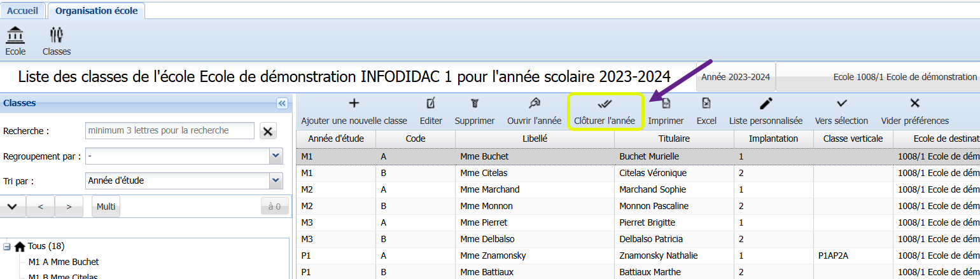The width and height of the screenshot is (980, 279).
Task: Open the Classes section icon
Action: [57, 36]
